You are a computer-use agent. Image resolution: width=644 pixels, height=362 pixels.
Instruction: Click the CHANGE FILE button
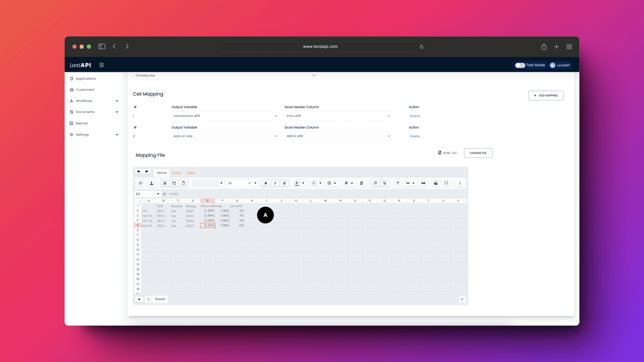click(478, 153)
